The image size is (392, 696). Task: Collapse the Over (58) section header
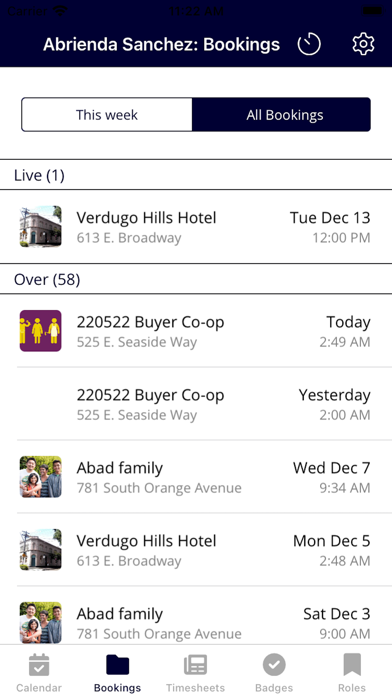(x=196, y=279)
